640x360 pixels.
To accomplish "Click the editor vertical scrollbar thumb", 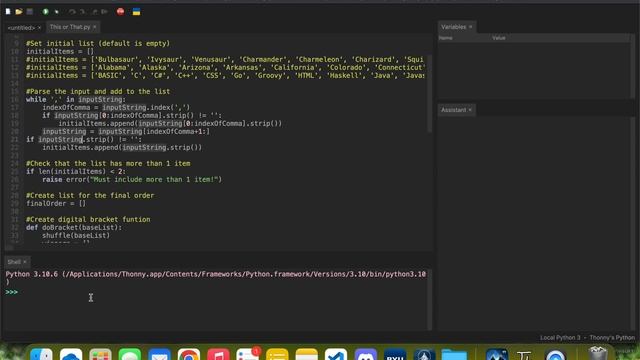I will (x=429, y=94).
